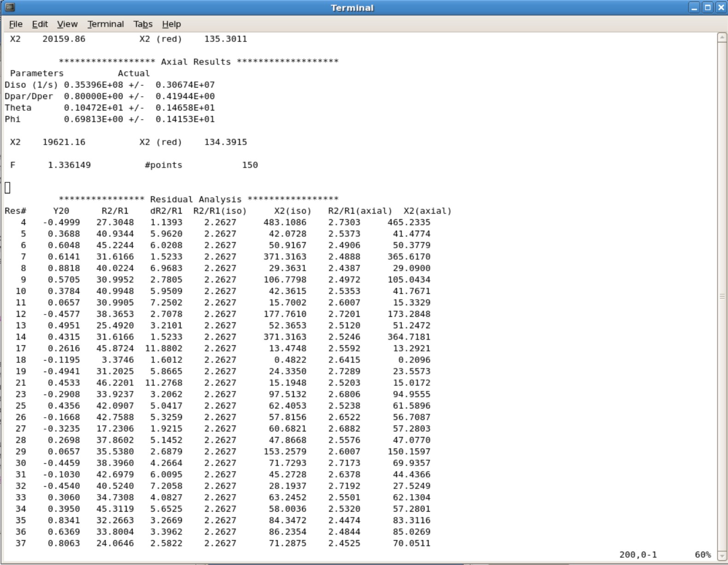Open the Edit menu
The image size is (728, 565).
(40, 24)
